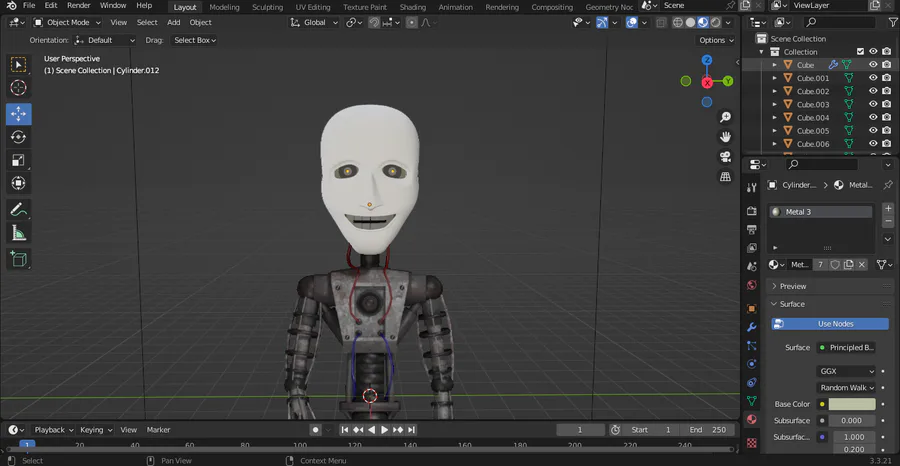Play animation forward
The image size is (900, 466).
pyautogui.click(x=385, y=430)
